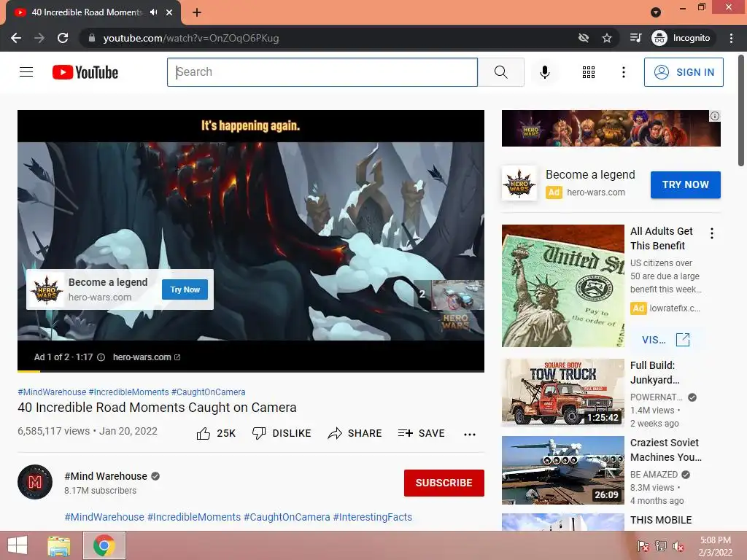Click the red SUBSCRIBE button
Screen dimensions: 747x560
(444, 483)
